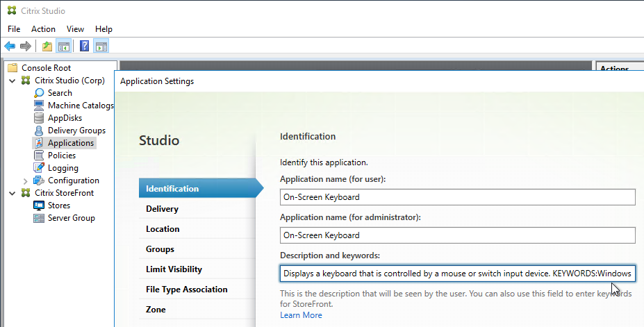Select the Stores tree item
The height and width of the screenshot is (327, 644).
point(59,206)
